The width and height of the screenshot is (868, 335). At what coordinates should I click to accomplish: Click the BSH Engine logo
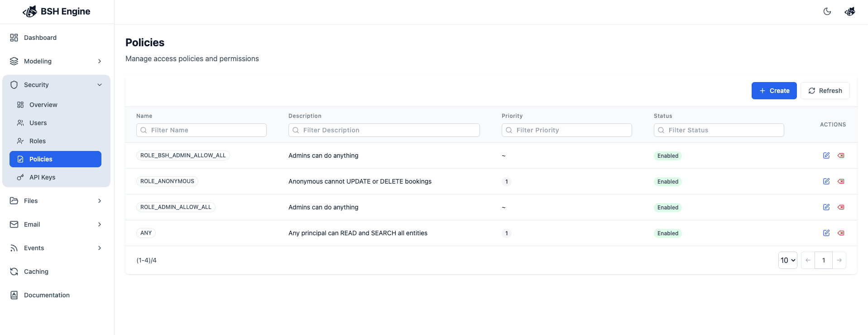[x=57, y=12]
